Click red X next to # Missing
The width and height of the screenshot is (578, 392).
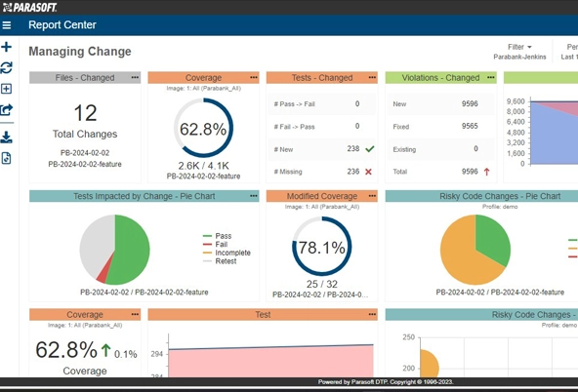[368, 172]
